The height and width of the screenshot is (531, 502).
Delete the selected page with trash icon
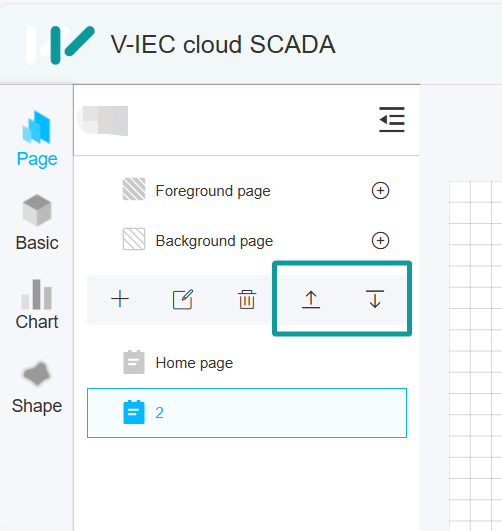click(247, 299)
